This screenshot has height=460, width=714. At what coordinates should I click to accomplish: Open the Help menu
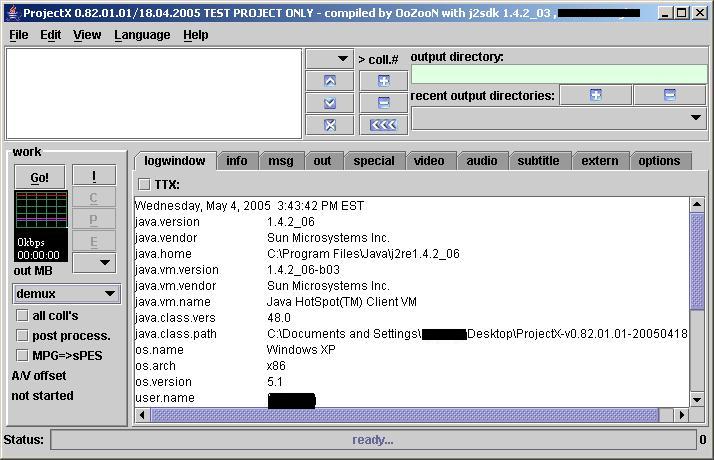pyautogui.click(x=196, y=35)
